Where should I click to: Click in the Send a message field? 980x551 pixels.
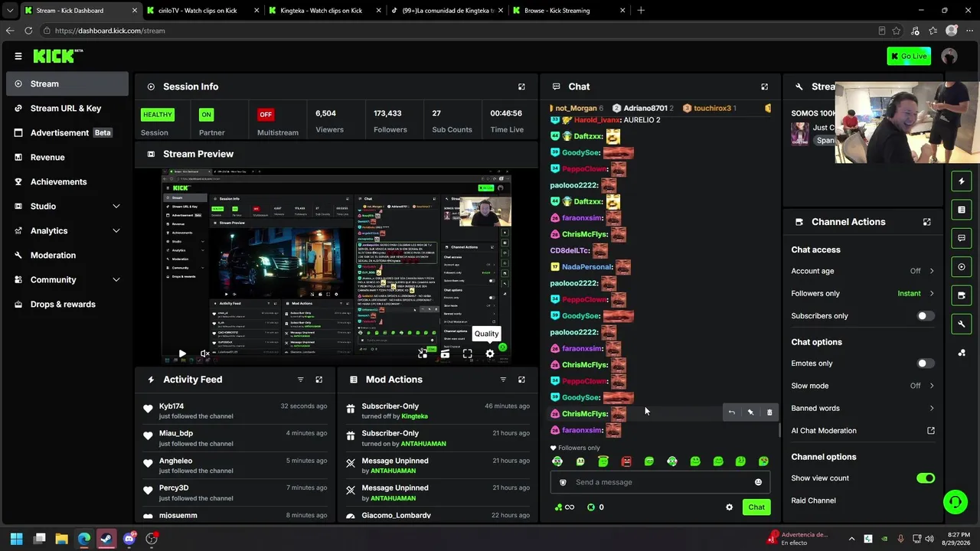(x=660, y=482)
